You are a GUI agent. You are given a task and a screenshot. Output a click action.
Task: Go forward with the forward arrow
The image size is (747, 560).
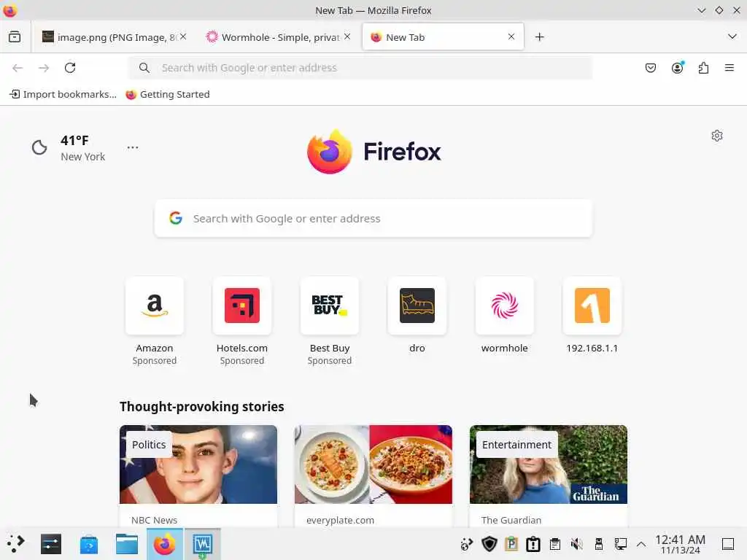(x=44, y=68)
